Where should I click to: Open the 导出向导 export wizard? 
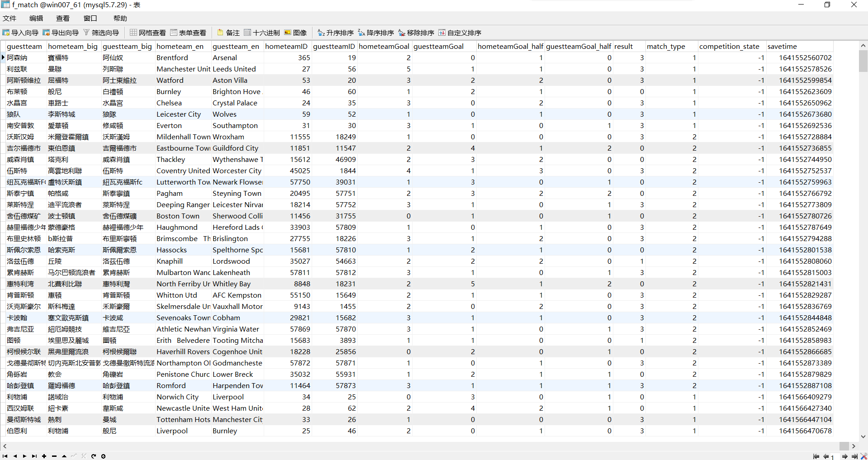[x=61, y=33]
